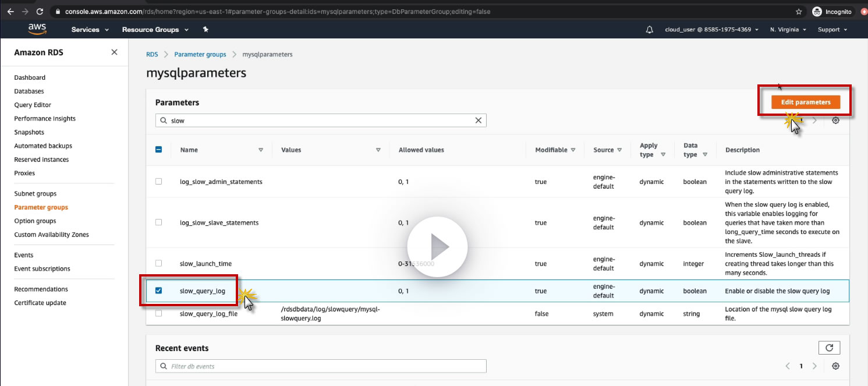Check the slow_launch_time row
Viewport: 868px width, 386px height.
point(158,263)
